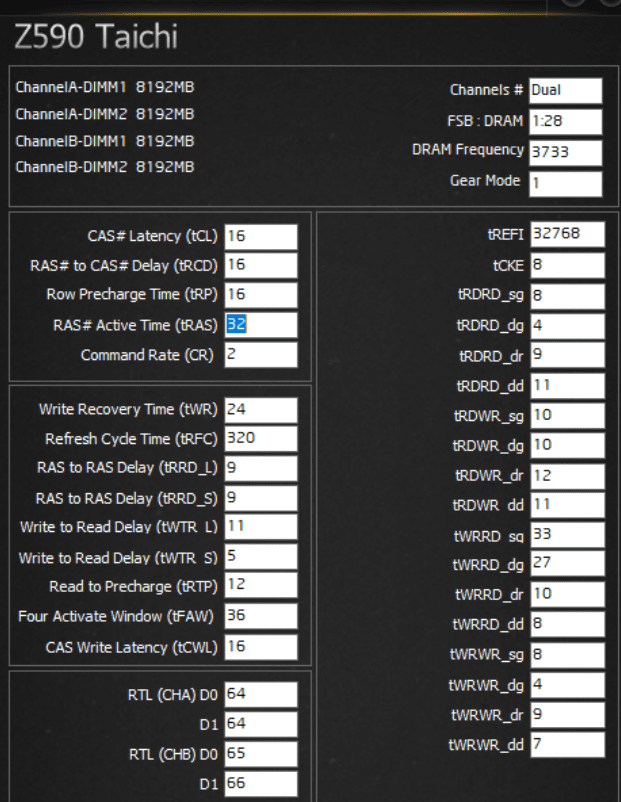
Task: Click the Z590 Taichi title text
Action: (96, 36)
